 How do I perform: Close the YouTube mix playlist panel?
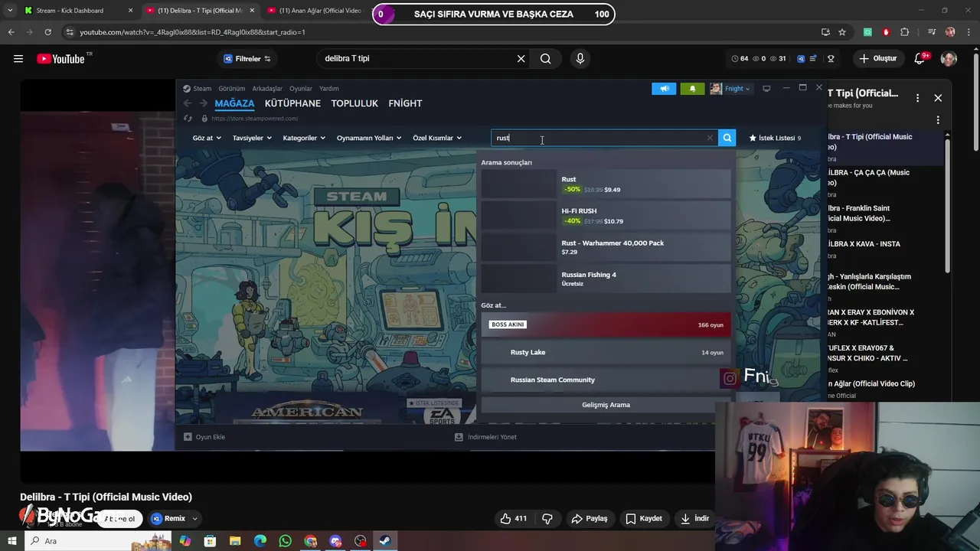point(938,98)
